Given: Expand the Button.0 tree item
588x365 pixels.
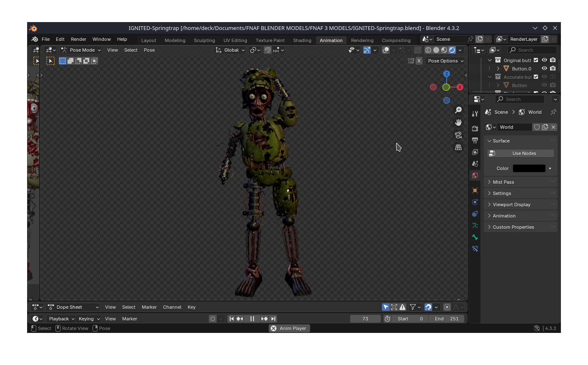Looking at the screenshot, I should click(x=498, y=68).
